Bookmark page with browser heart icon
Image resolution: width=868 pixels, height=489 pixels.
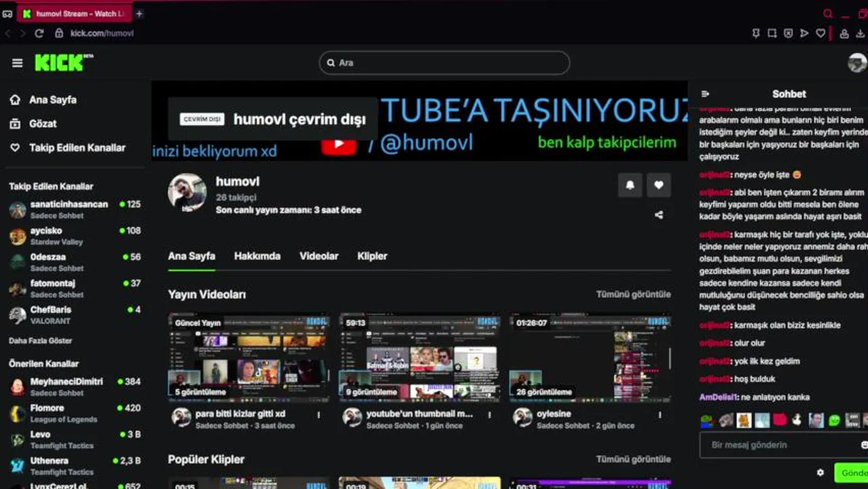coord(820,33)
